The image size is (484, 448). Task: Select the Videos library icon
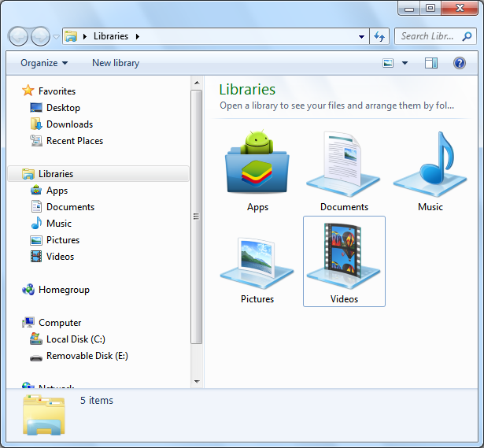(x=344, y=261)
